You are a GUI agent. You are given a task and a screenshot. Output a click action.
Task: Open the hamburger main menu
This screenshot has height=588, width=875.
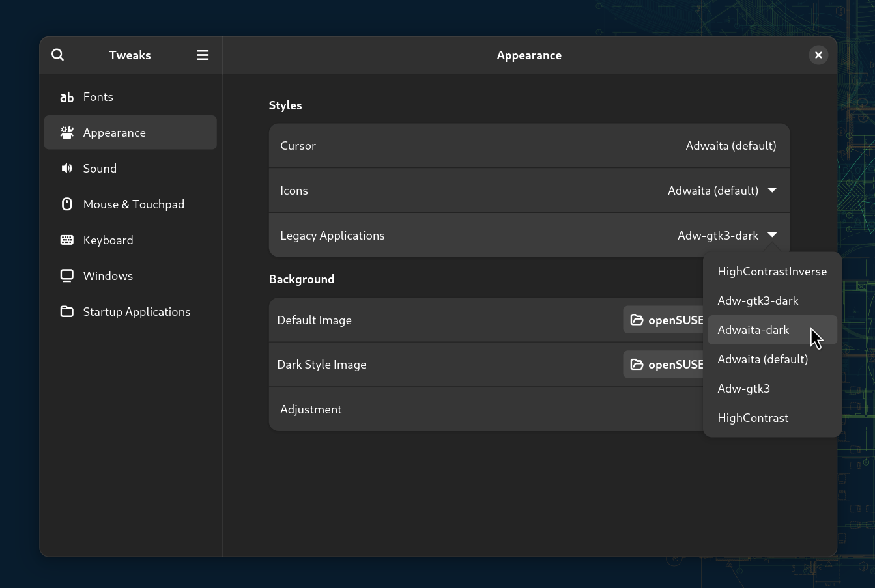(x=203, y=55)
